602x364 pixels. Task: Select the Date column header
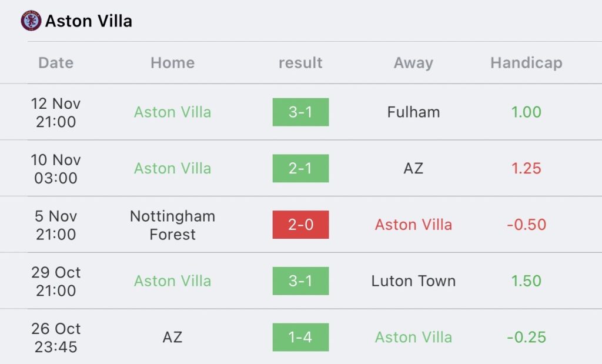point(56,62)
